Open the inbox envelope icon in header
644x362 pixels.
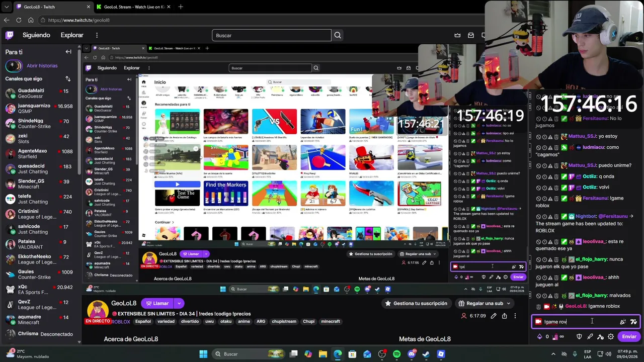pos(471,35)
